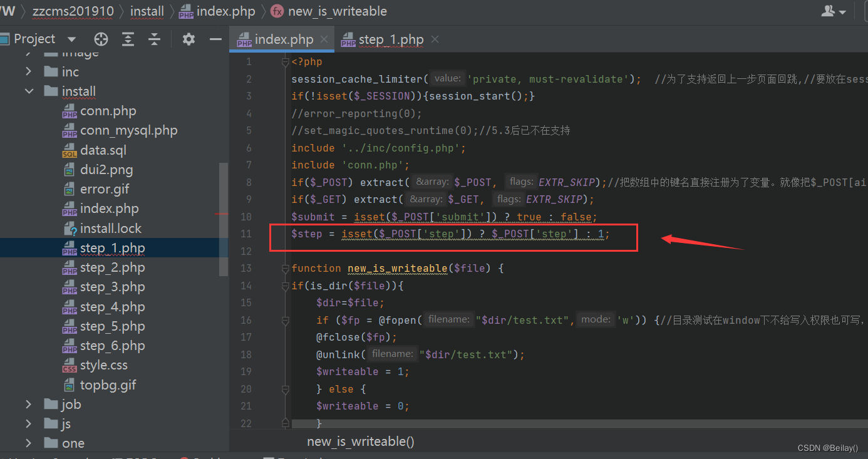The height and width of the screenshot is (459, 868).
Task: Click session_cache_limiter on line 2
Action: 357,79
